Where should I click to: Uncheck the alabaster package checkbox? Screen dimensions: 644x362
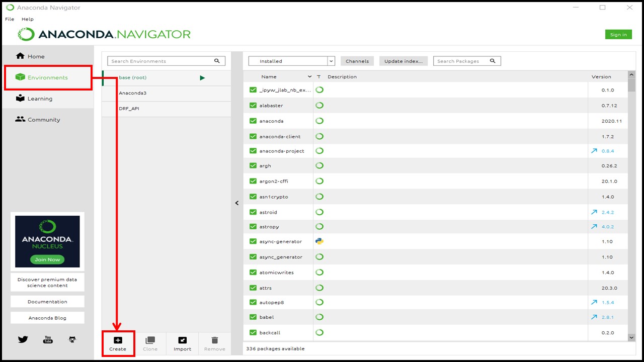(253, 106)
